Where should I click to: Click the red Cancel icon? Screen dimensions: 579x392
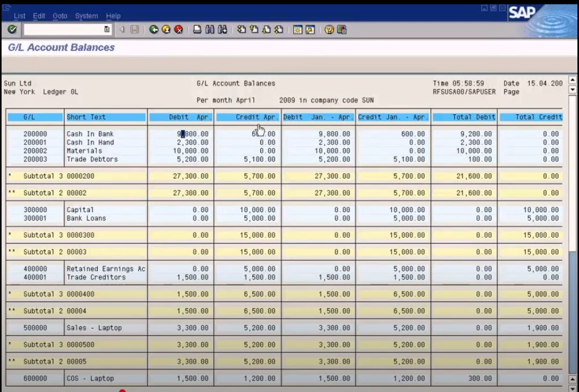pos(179,29)
